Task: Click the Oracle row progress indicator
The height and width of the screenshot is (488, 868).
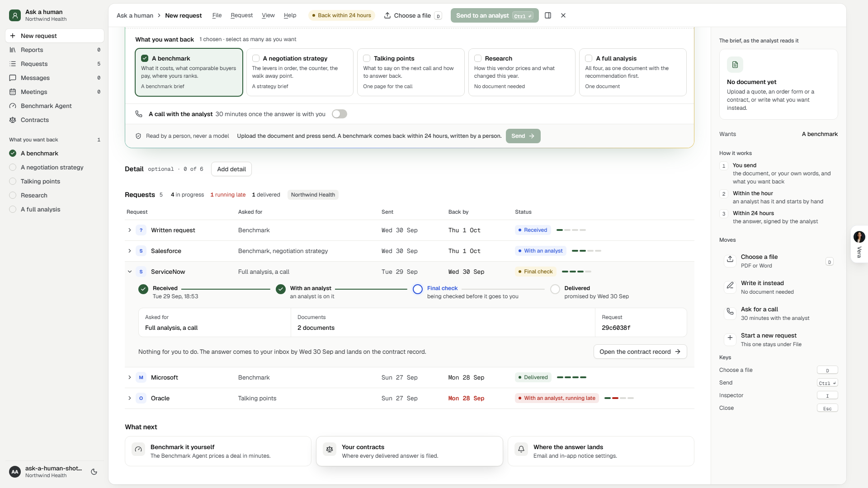Action: tap(619, 398)
